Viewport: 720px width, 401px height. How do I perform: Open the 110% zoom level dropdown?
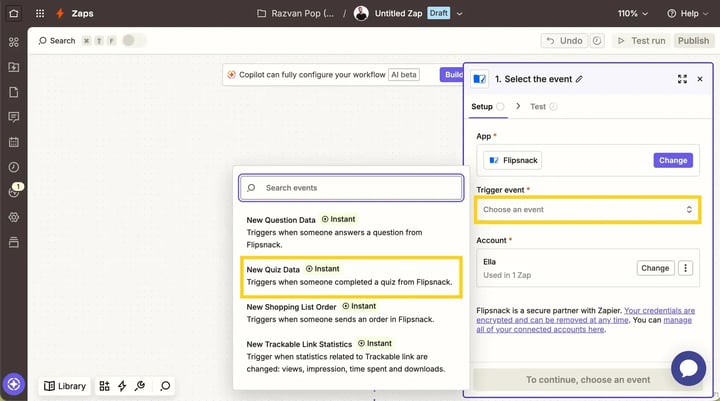point(632,13)
